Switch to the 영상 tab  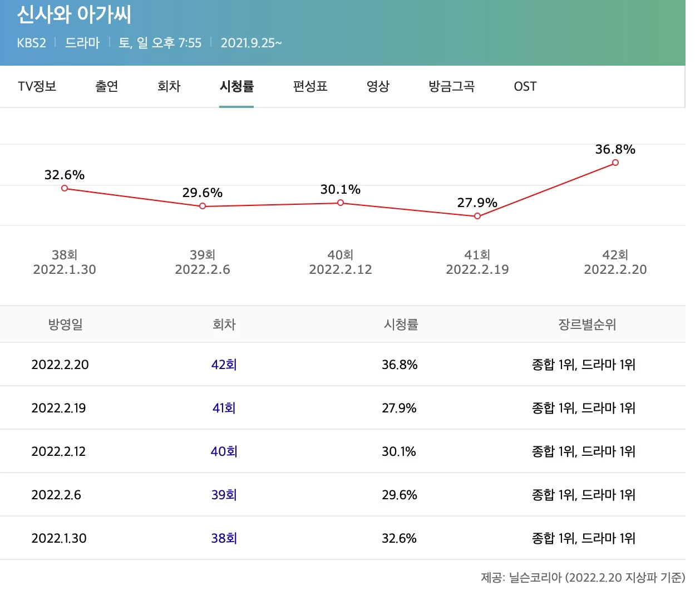click(x=378, y=86)
